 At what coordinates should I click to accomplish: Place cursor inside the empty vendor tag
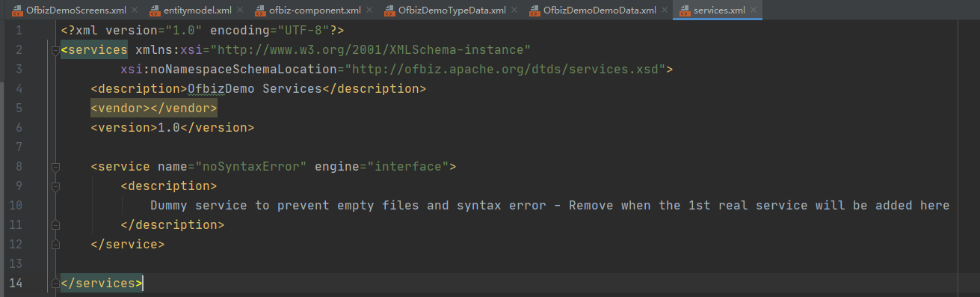[150, 108]
